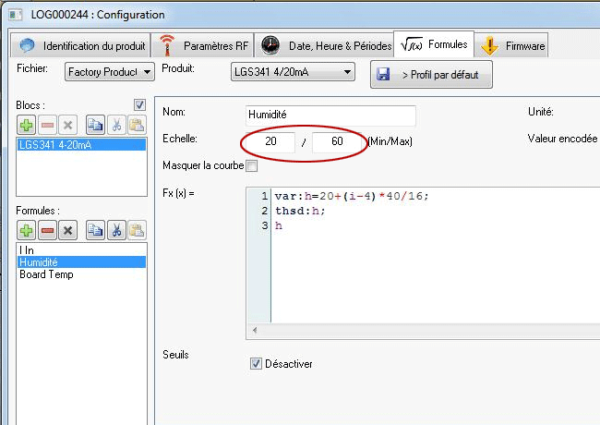Toggle the Blocs checkbox

(x=140, y=105)
